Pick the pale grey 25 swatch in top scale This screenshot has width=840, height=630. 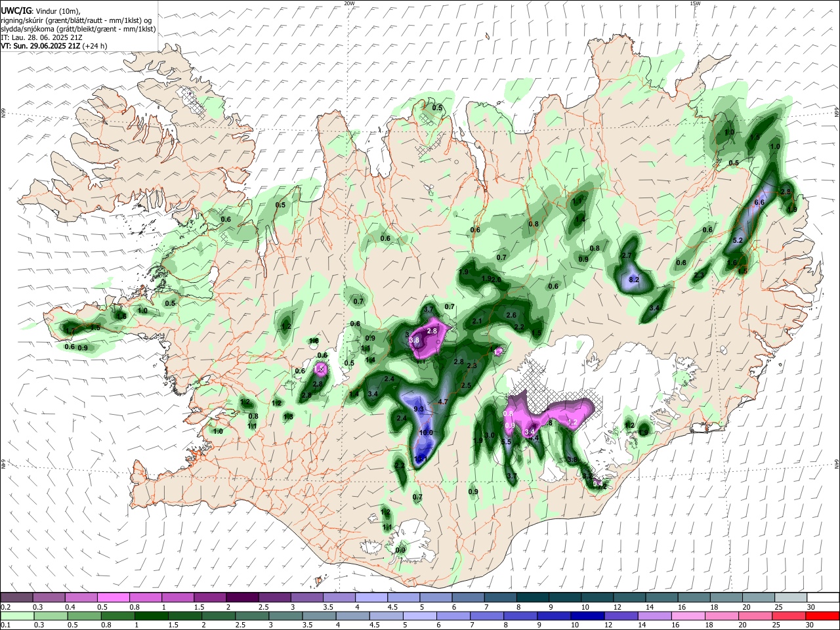[x=791, y=597]
